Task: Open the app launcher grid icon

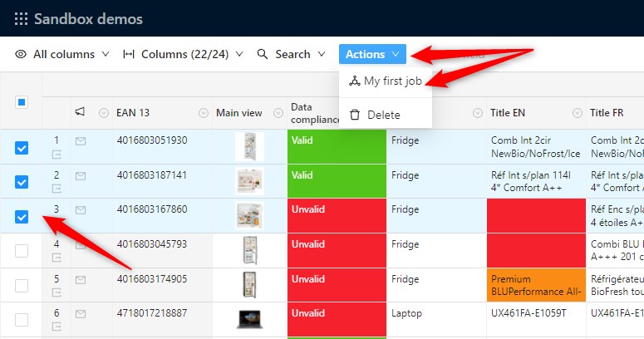Action: coord(21,19)
